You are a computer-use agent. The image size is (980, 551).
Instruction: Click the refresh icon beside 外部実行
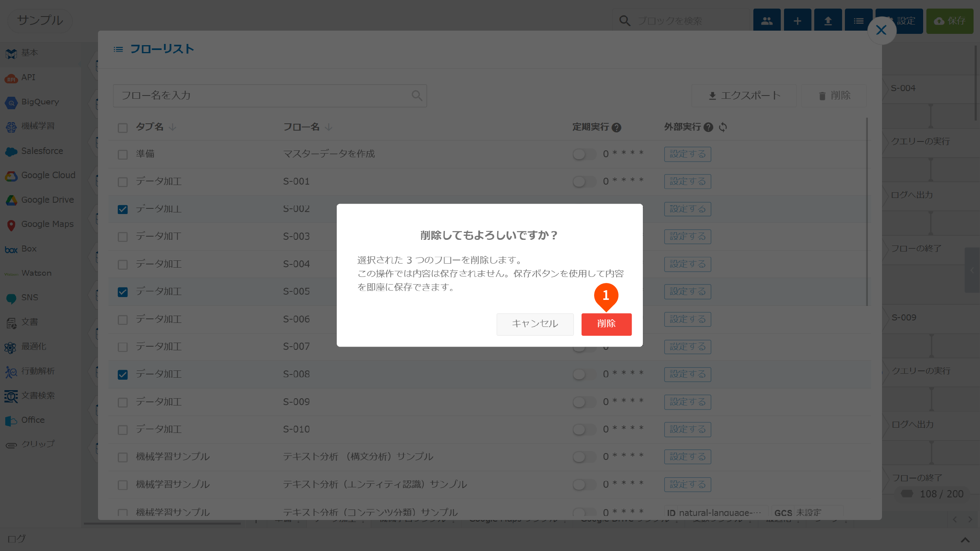[723, 127]
